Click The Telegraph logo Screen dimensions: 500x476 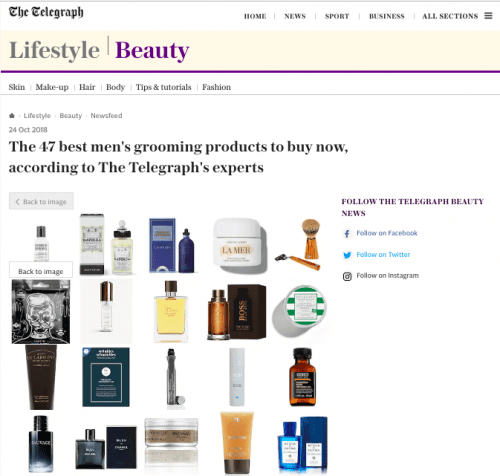(x=46, y=12)
